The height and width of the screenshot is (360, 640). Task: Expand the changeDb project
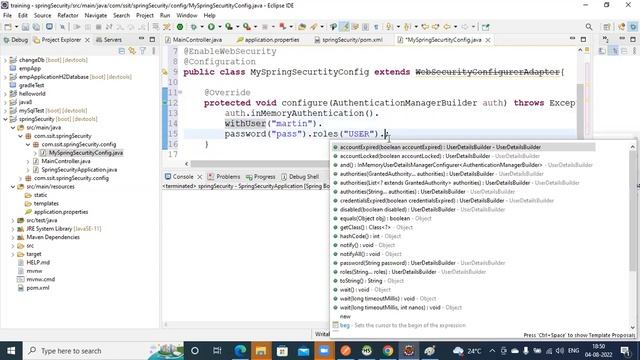pos(5,60)
